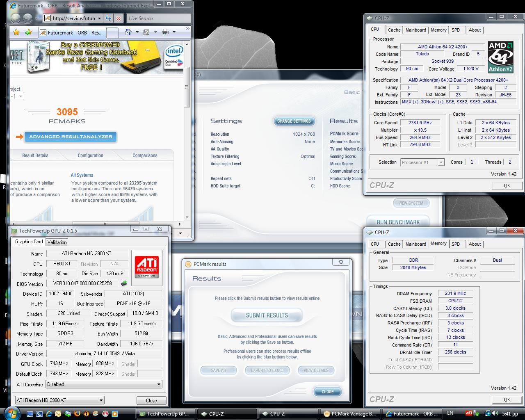The image size is (525, 420).
Task: Open About tab in bottom CPU-Z window
Action: (475, 244)
